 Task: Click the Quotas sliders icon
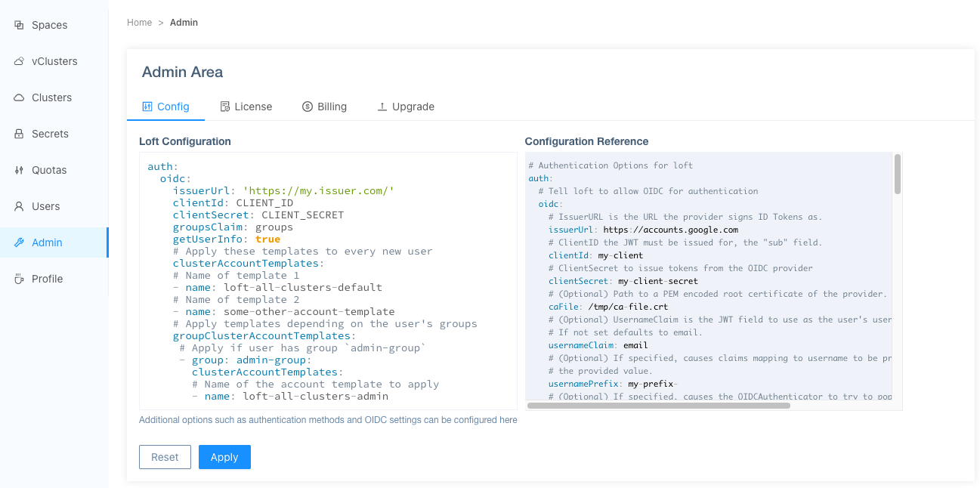(x=19, y=170)
